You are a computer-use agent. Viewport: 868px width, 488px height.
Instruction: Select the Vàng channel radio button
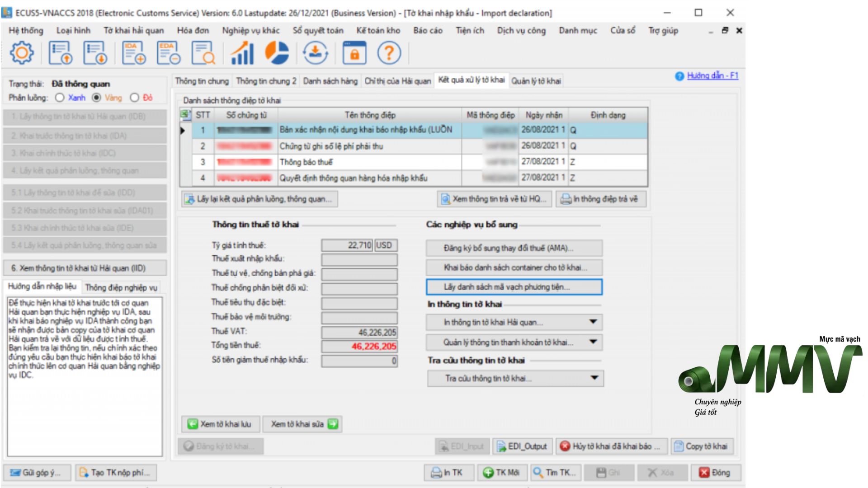96,98
